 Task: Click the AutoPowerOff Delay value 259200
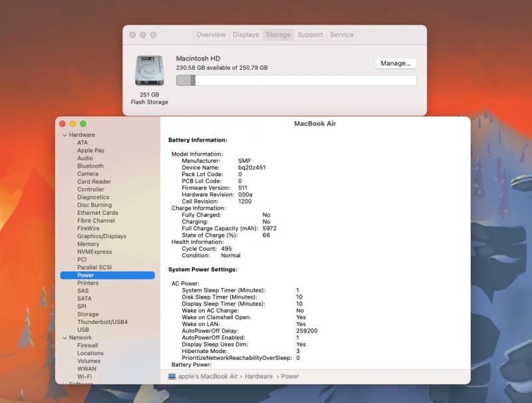pos(307,331)
